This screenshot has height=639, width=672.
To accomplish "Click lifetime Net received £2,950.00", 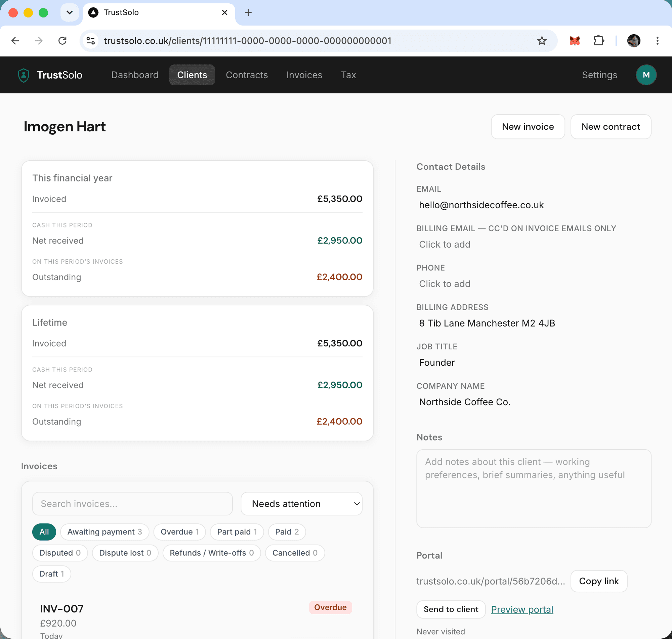I will (340, 385).
